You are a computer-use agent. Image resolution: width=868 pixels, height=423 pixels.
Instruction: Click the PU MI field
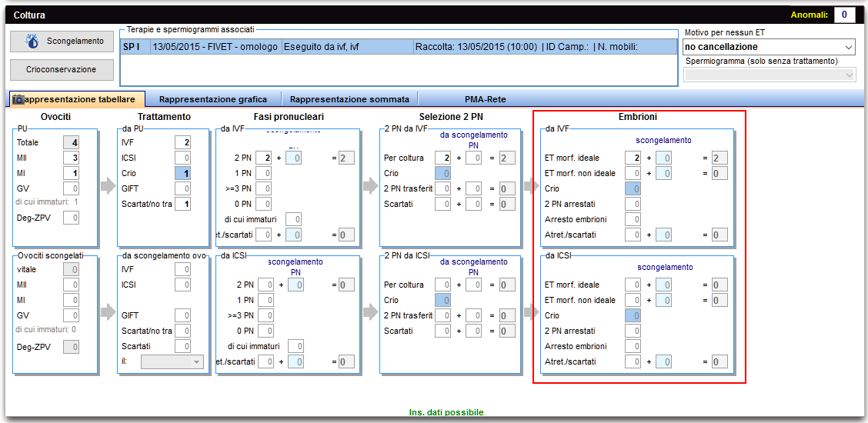pos(72,174)
